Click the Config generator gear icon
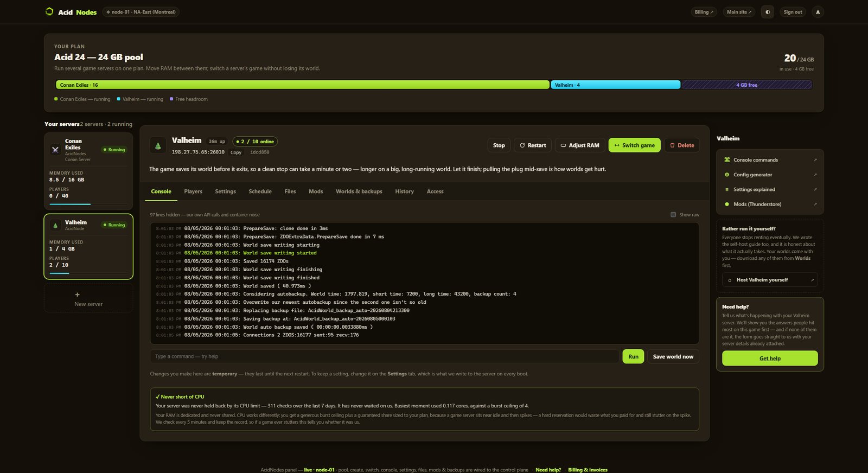868x473 pixels. click(727, 175)
